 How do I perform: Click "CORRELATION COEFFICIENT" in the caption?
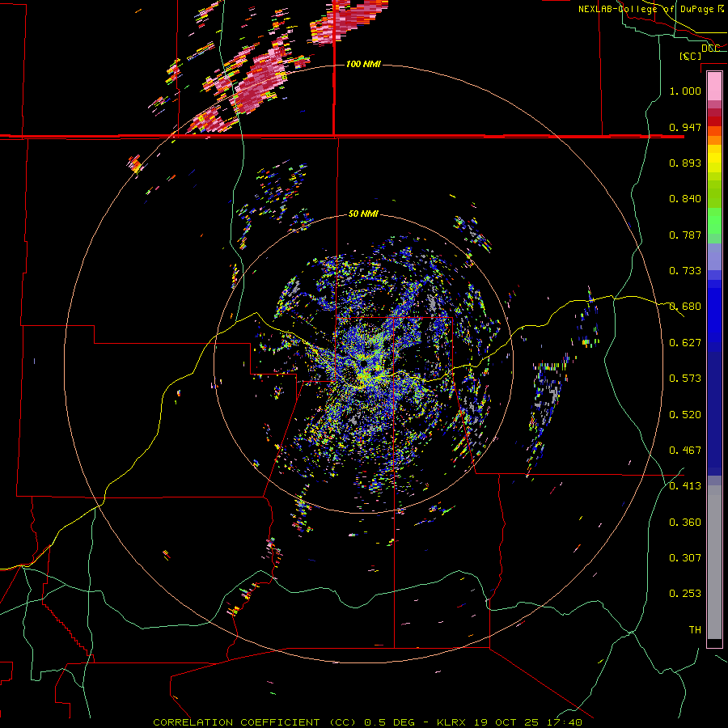236,722
